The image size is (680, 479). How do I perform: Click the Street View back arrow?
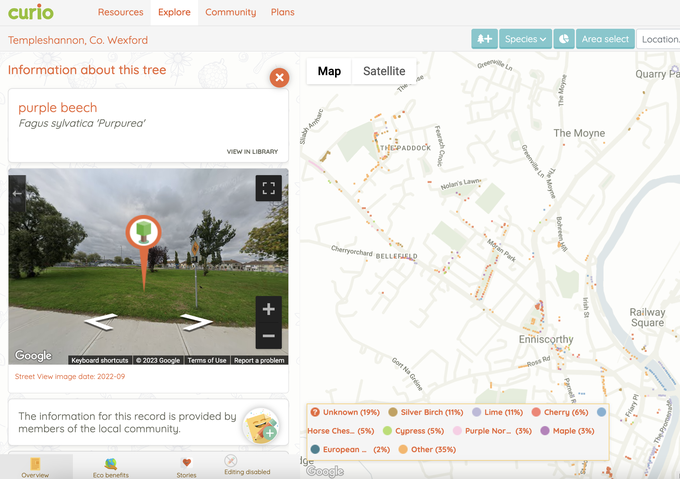17,194
